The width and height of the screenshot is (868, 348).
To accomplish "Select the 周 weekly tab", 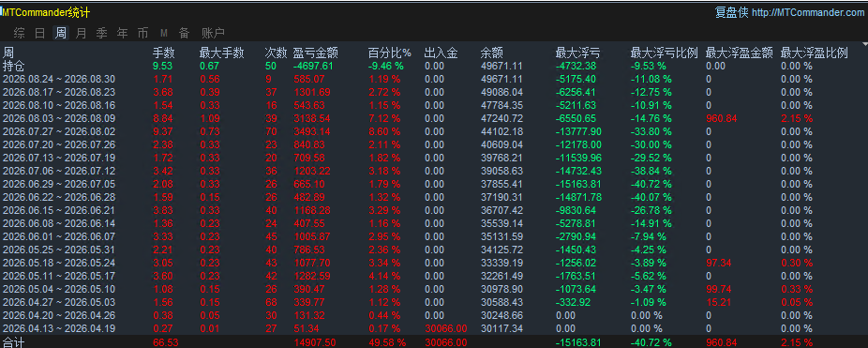I will tap(60, 33).
